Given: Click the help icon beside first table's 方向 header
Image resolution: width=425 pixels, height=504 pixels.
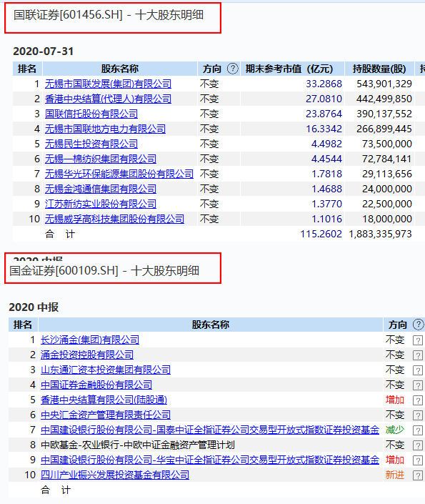Looking at the screenshot, I should tap(233, 69).
